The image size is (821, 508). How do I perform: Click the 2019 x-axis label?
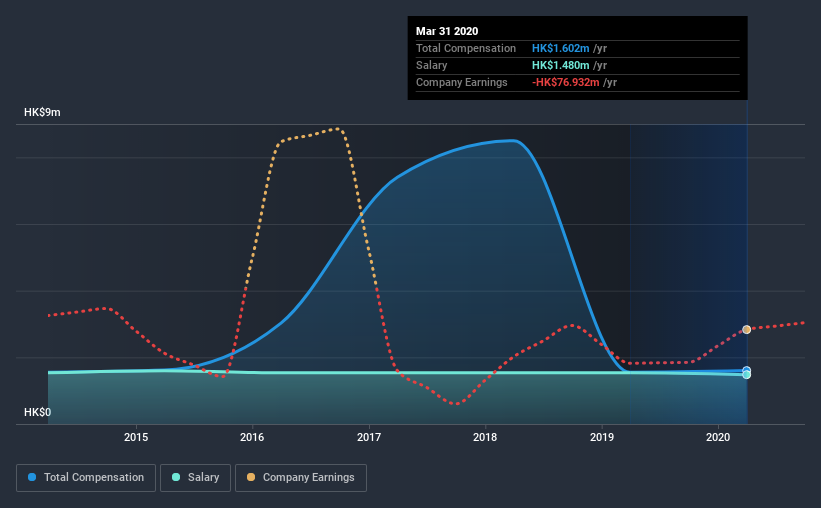click(602, 437)
